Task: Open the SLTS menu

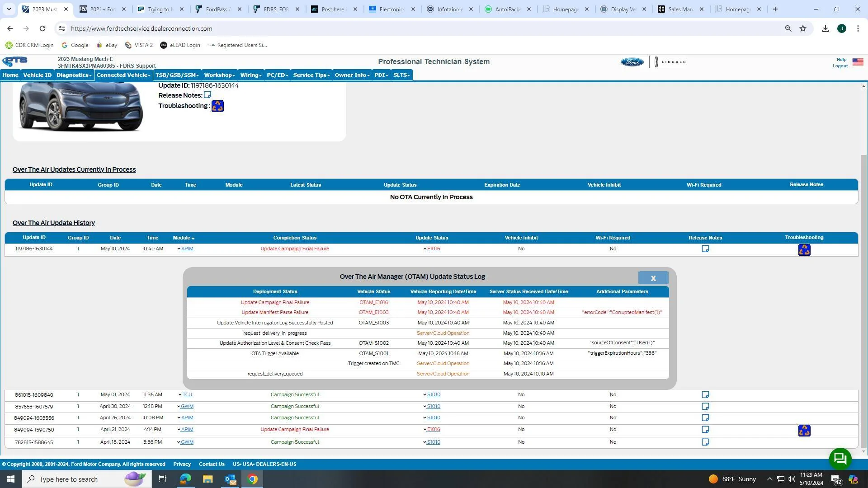Action: [x=401, y=75]
